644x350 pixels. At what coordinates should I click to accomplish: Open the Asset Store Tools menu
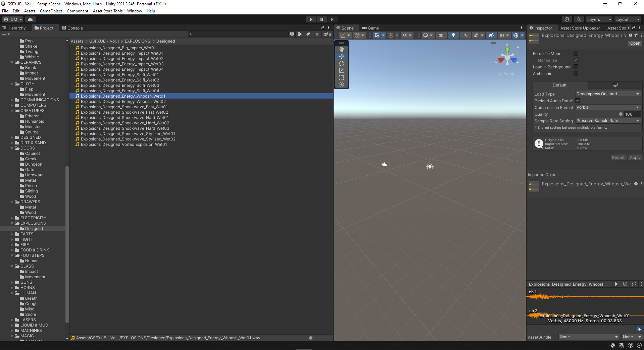[x=108, y=11]
